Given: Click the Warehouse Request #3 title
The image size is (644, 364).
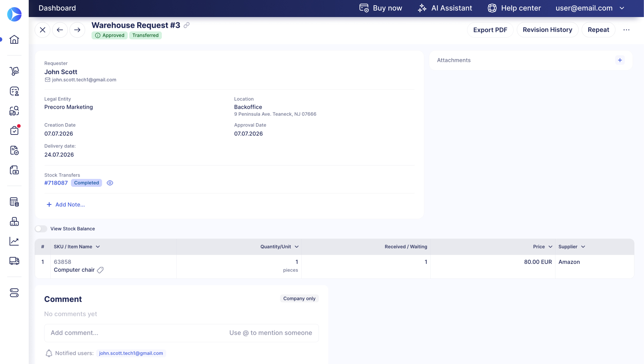Looking at the screenshot, I should click(136, 25).
